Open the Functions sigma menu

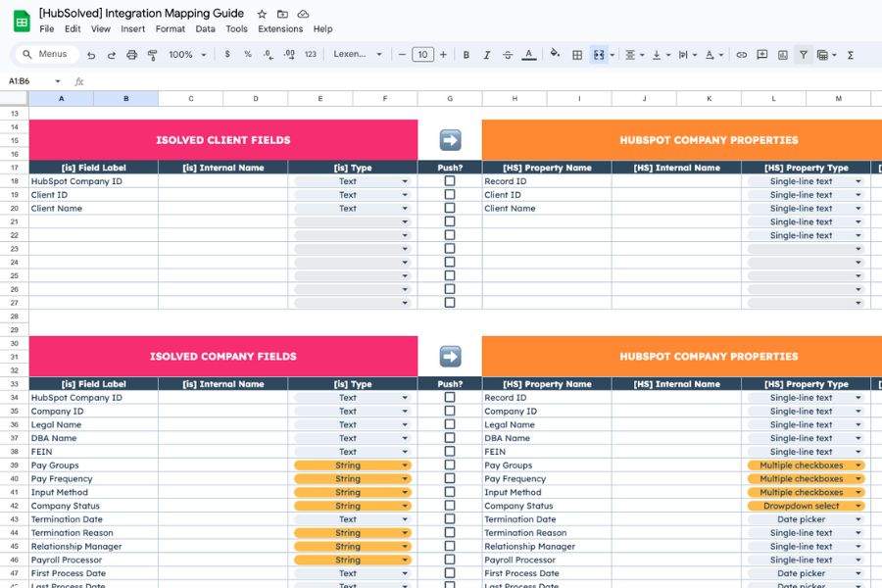[x=851, y=55]
